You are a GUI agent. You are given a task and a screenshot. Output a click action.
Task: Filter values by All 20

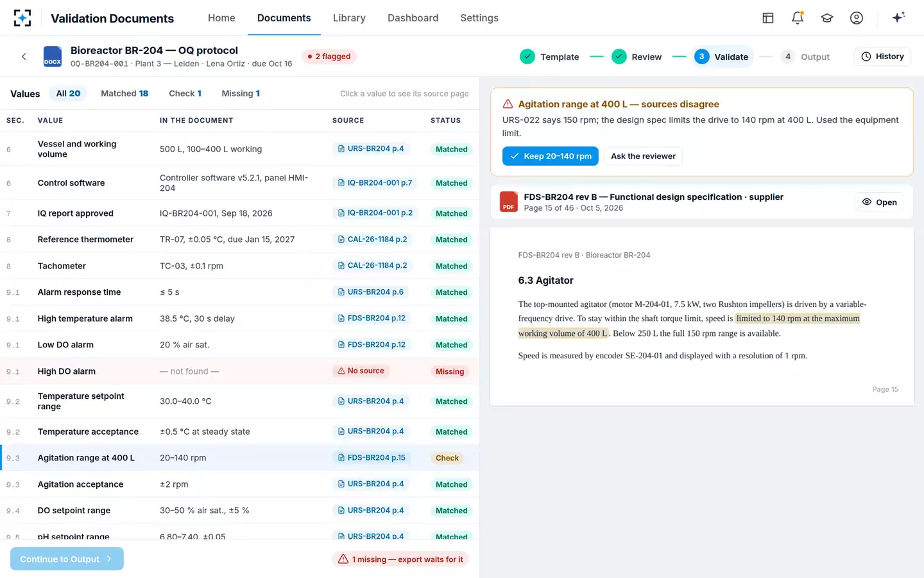[68, 93]
